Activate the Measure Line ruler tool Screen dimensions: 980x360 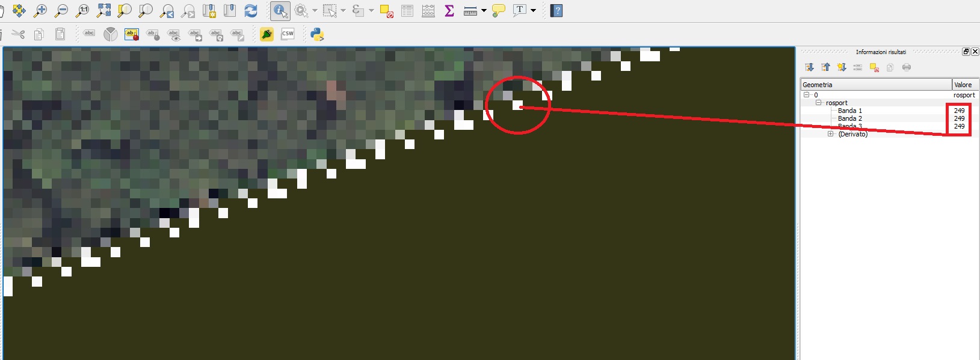(470, 10)
